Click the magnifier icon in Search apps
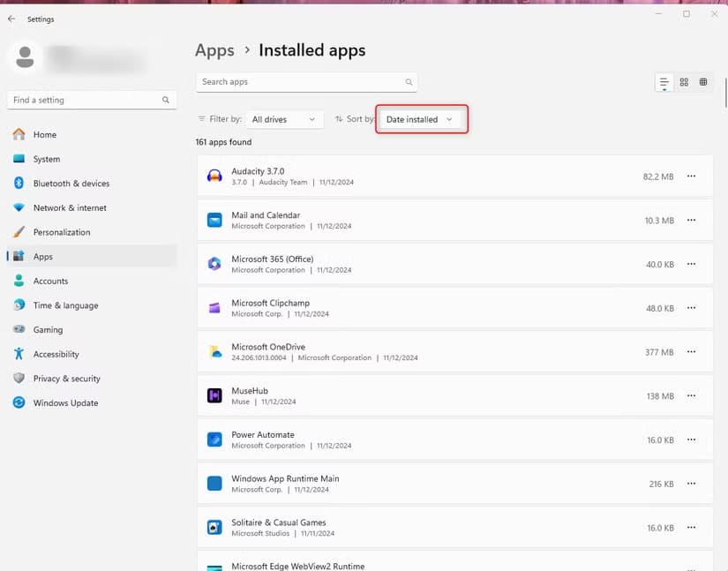 [x=409, y=82]
